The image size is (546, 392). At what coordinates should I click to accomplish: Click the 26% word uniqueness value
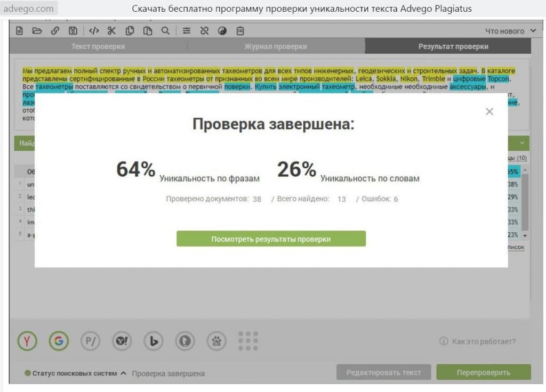(296, 169)
